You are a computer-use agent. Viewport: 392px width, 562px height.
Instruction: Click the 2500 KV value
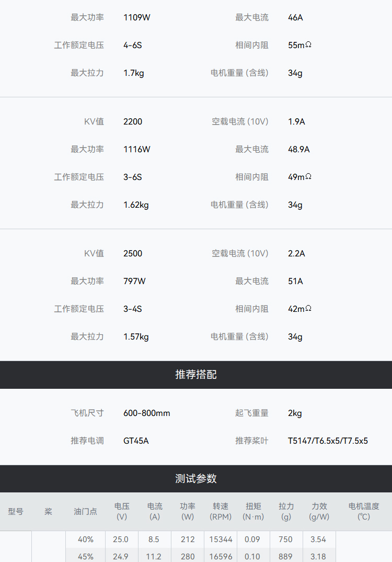133,253
